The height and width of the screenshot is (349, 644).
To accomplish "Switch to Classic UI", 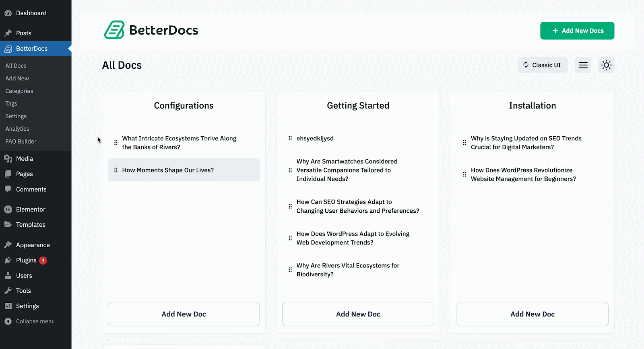I will point(543,65).
